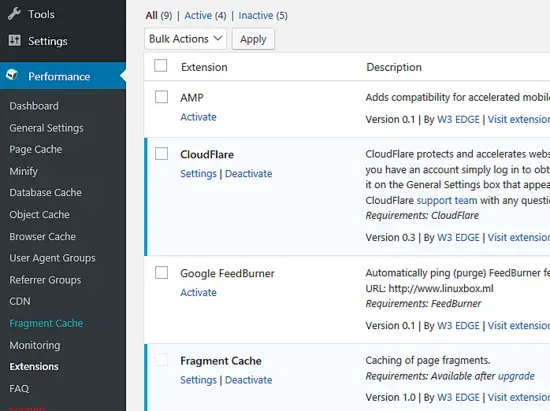Open Fragment Cache sidebar item

pos(46,323)
